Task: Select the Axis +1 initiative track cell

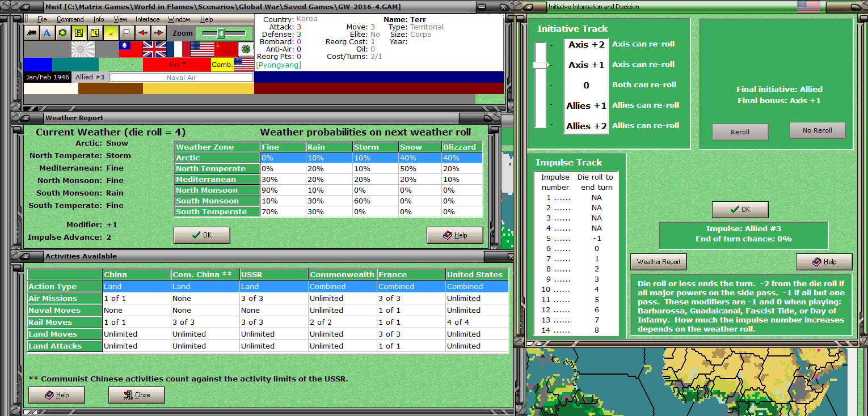Action: pos(587,65)
